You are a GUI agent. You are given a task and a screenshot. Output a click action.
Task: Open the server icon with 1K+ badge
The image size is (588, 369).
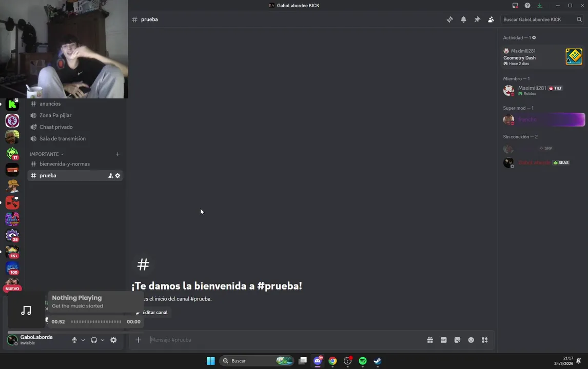pos(12,252)
